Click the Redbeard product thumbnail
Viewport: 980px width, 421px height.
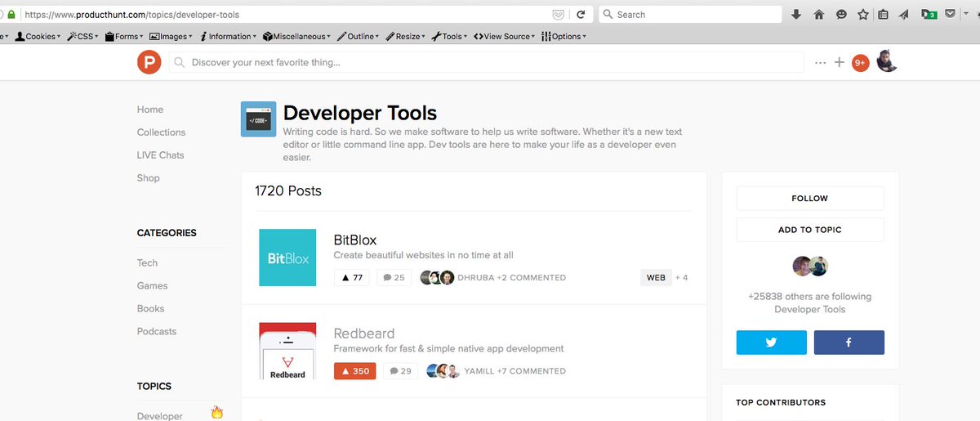287,351
